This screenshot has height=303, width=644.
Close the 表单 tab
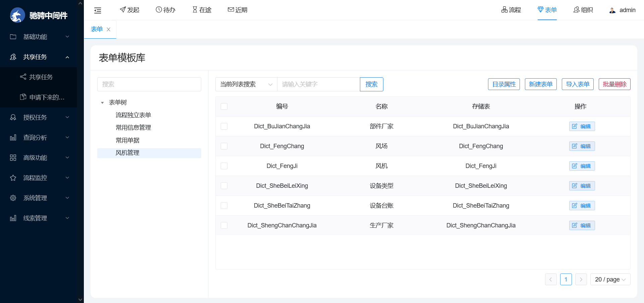coord(108,30)
